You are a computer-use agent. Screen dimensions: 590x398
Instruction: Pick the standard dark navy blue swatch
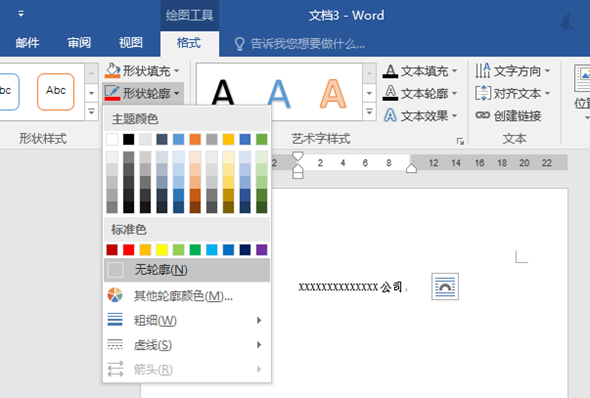tap(245, 250)
